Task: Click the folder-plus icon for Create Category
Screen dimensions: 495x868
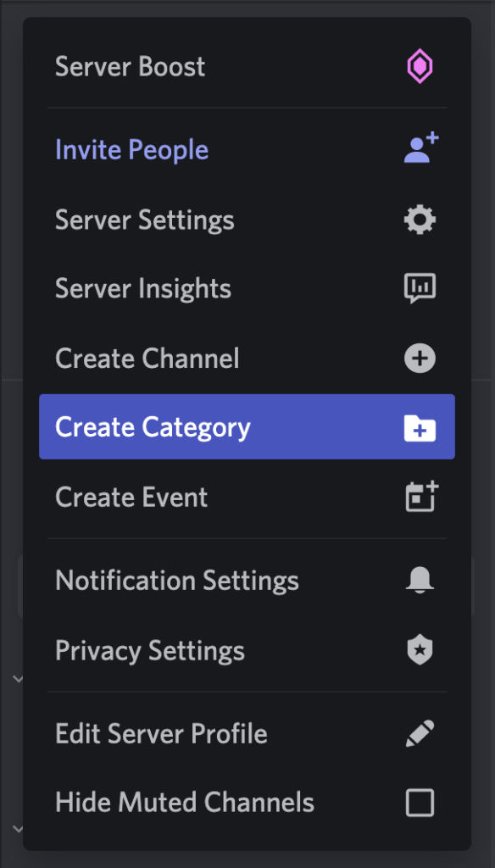Action: click(x=420, y=427)
